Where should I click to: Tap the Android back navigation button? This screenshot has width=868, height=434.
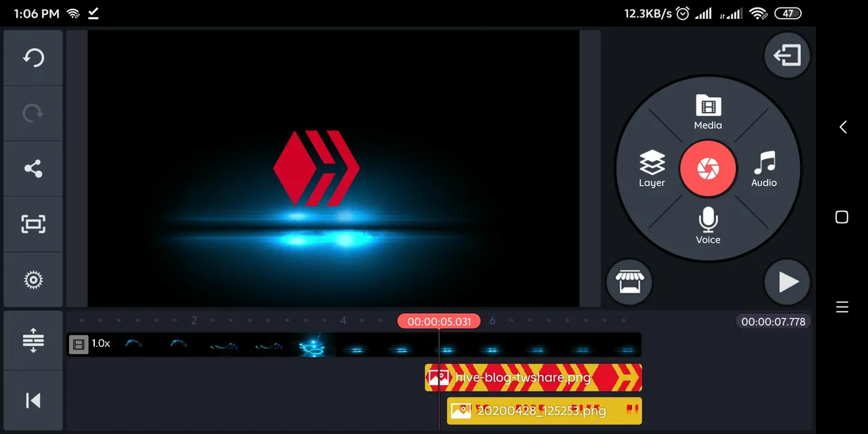point(842,127)
